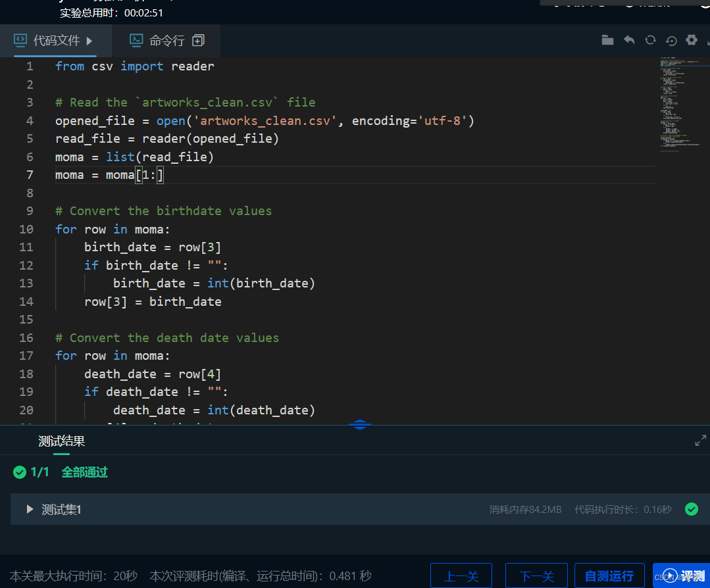Click the 自测运行 button

(609, 575)
